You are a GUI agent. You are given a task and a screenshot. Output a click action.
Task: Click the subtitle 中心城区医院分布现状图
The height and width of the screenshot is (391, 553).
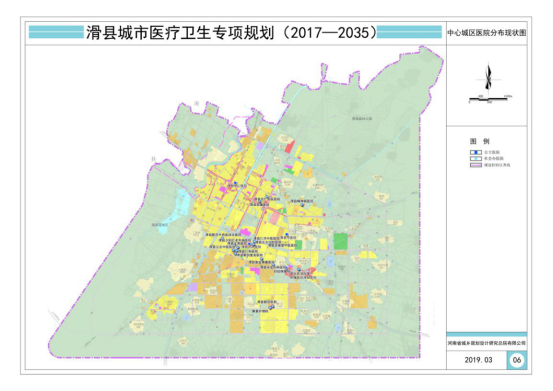tap(487, 33)
